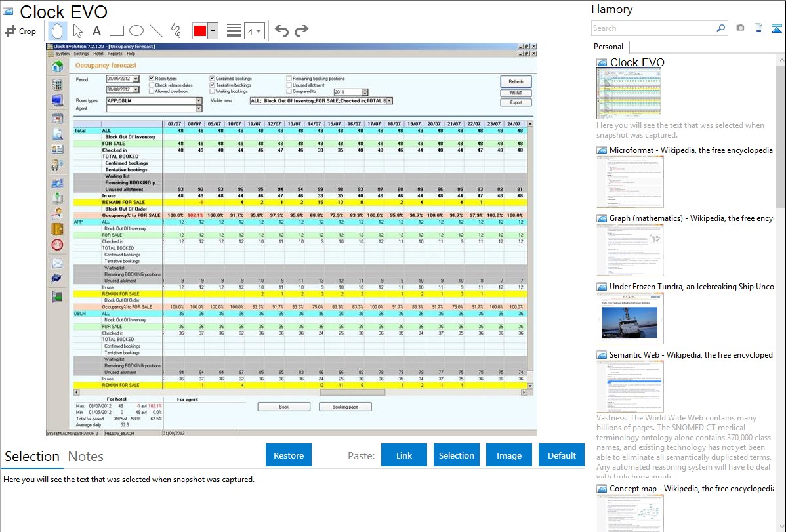This screenshot has height=532, width=786.
Task: Switch to the Selection tab
Action: tap(32, 457)
